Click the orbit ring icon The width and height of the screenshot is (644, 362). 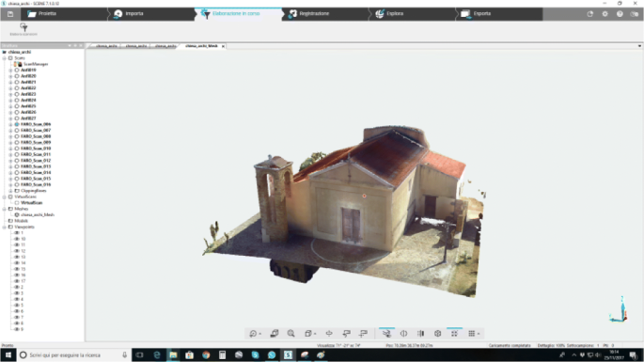[x=329, y=334]
